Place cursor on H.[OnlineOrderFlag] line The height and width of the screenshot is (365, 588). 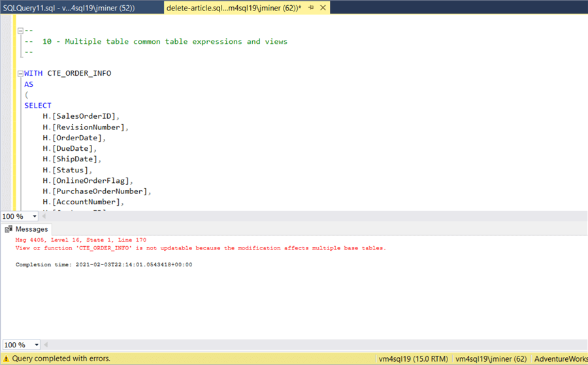(88, 181)
